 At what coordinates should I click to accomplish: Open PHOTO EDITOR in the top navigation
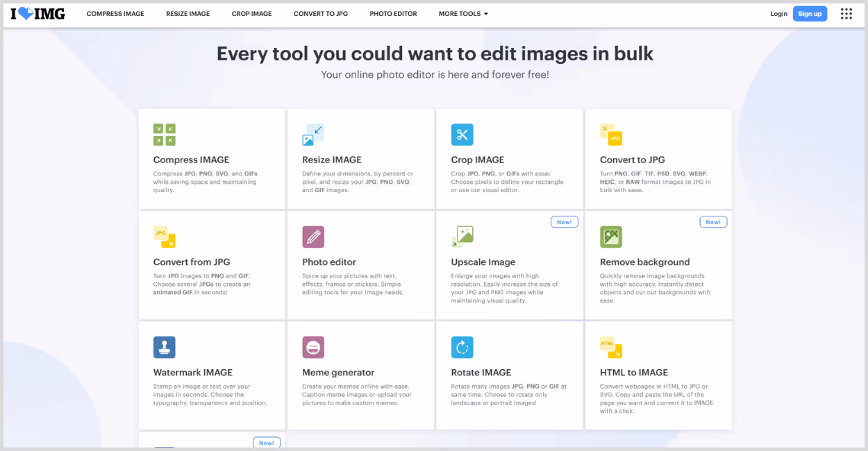coord(394,14)
